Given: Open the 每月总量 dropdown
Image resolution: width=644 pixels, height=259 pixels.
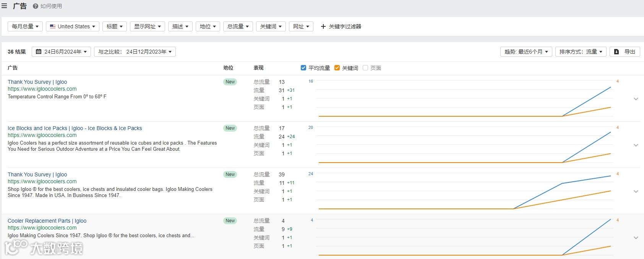Looking at the screenshot, I should (25, 26).
